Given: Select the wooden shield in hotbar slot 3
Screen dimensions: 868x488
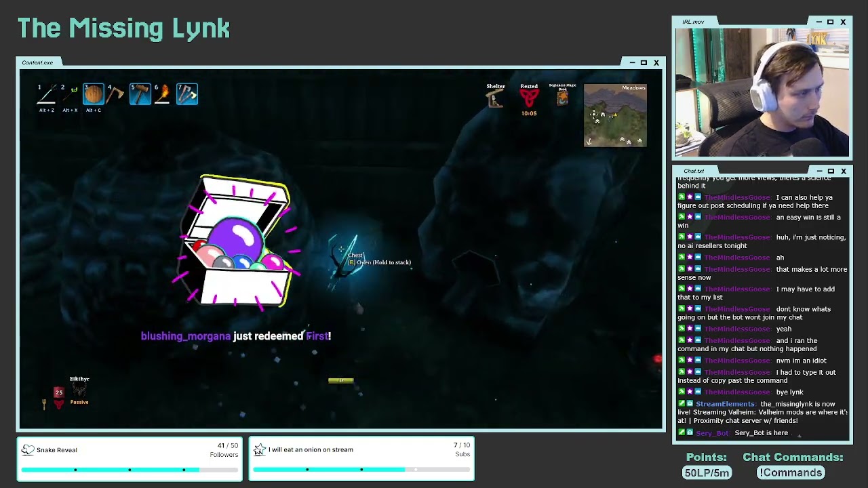Looking at the screenshot, I should pyautogui.click(x=94, y=94).
